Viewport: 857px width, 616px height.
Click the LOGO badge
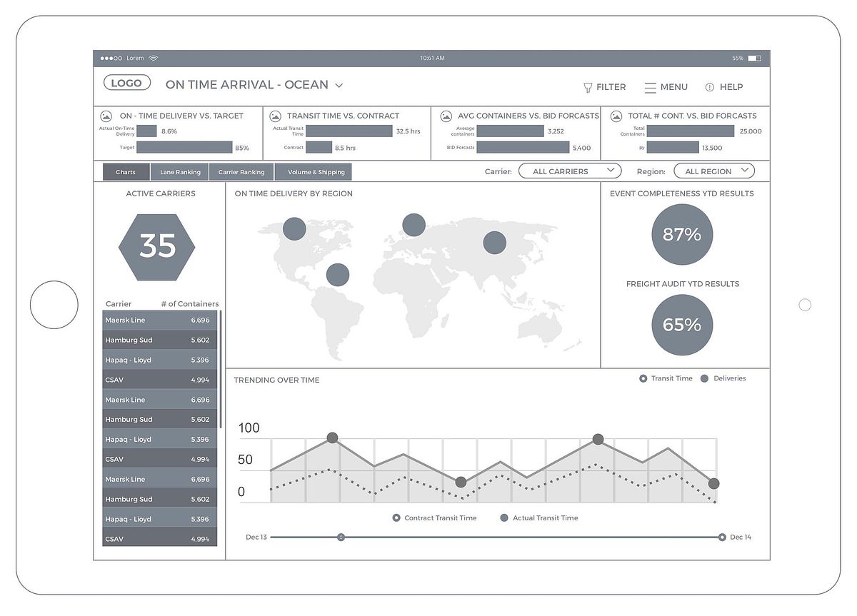click(x=127, y=83)
